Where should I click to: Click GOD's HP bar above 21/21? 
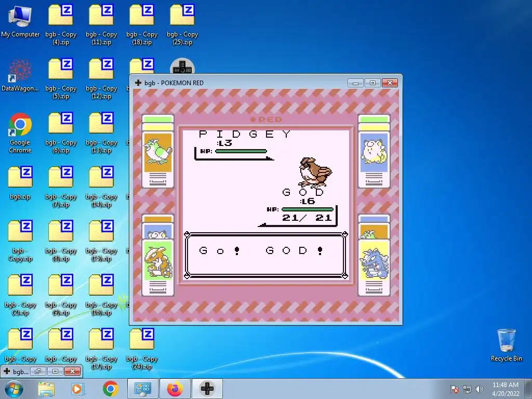pos(308,209)
